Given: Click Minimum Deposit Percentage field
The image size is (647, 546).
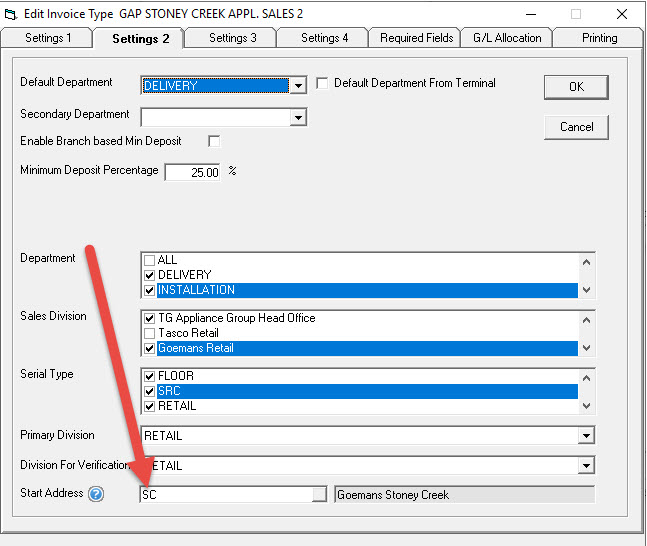Looking at the screenshot, I should point(192,172).
